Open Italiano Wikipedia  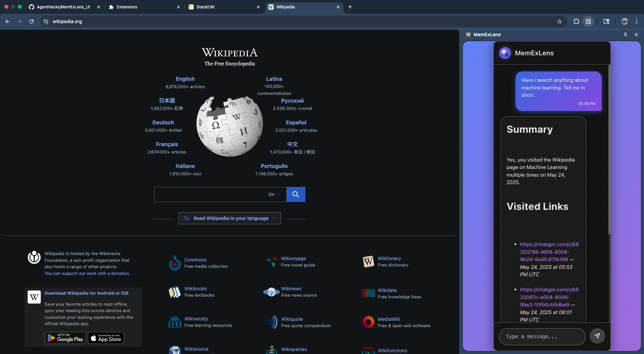pyautogui.click(x=185, y=166)
